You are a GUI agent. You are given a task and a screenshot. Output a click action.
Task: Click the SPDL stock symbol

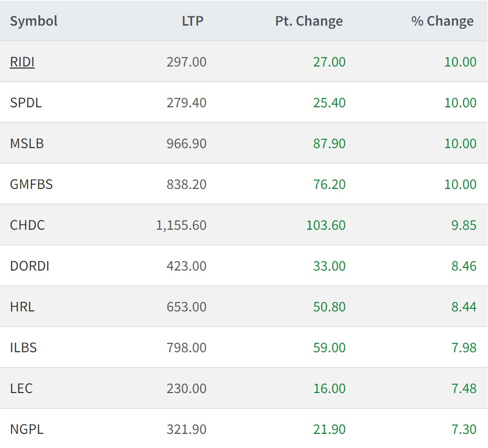pyautogui.click(x=26, y=103)
